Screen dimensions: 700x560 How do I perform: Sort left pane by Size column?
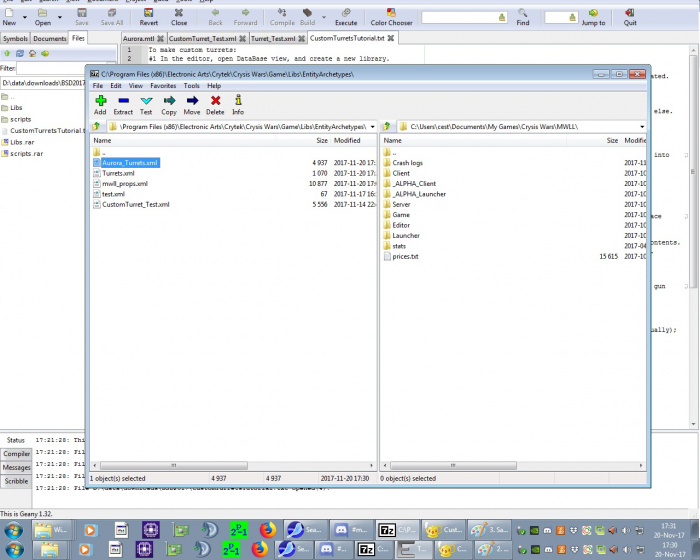coord(320,141)
